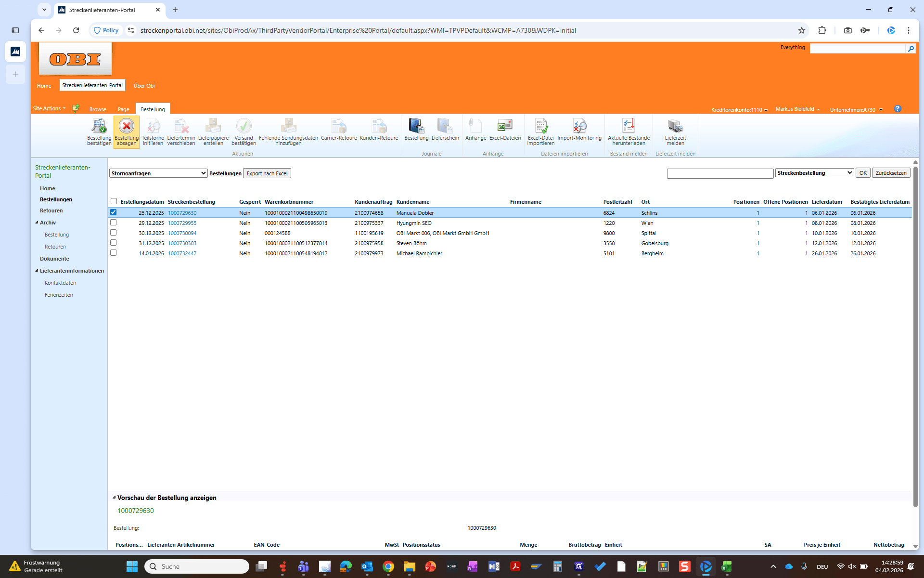The height and width of the screenshot is (578, 924).
Task: Check the checkbox for order 1000730094
Action: point(114,233)
